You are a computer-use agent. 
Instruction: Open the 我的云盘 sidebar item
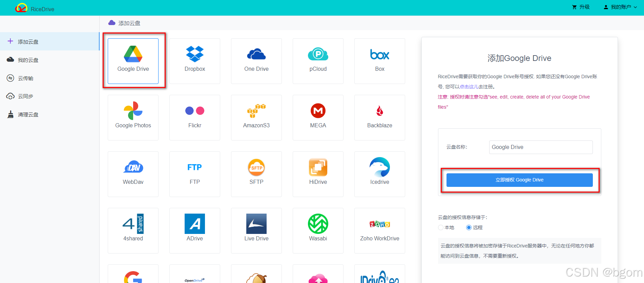(x=49, y=60)
